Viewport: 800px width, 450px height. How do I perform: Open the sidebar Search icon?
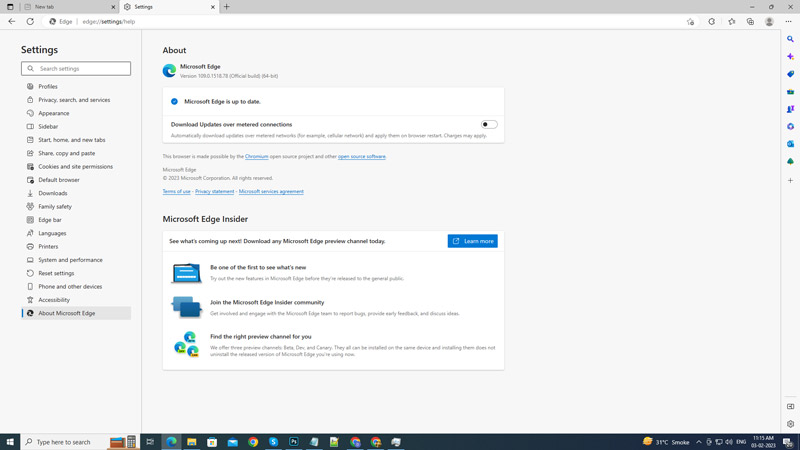(790, 39)
